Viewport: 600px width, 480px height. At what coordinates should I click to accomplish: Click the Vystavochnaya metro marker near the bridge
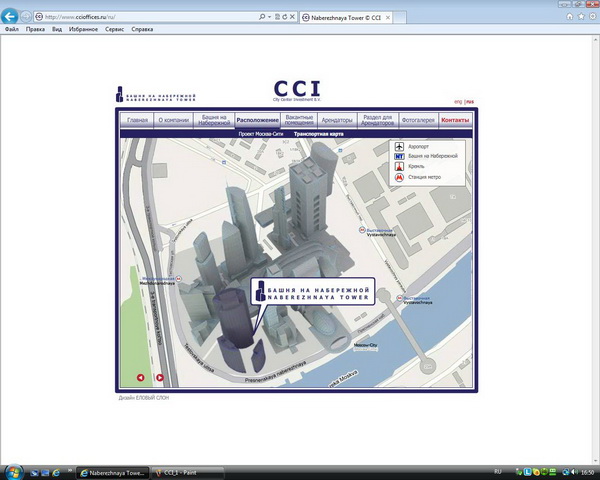(399, 298)
